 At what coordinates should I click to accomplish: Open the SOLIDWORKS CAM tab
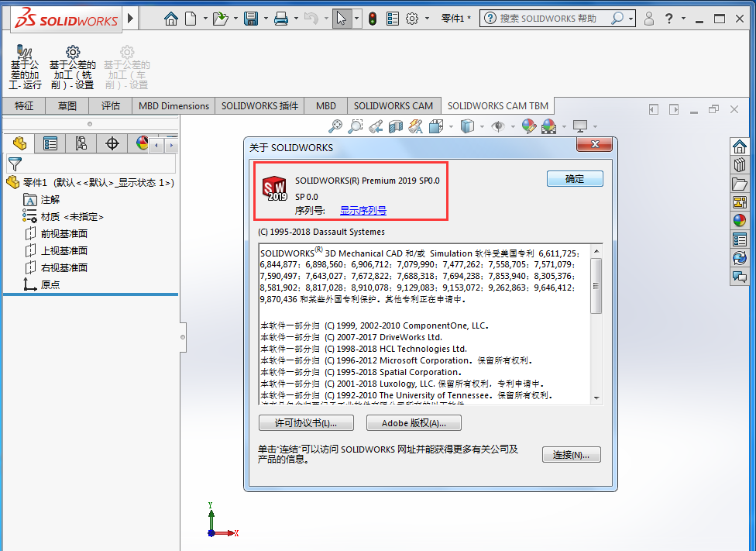click(x=393, y=105)
